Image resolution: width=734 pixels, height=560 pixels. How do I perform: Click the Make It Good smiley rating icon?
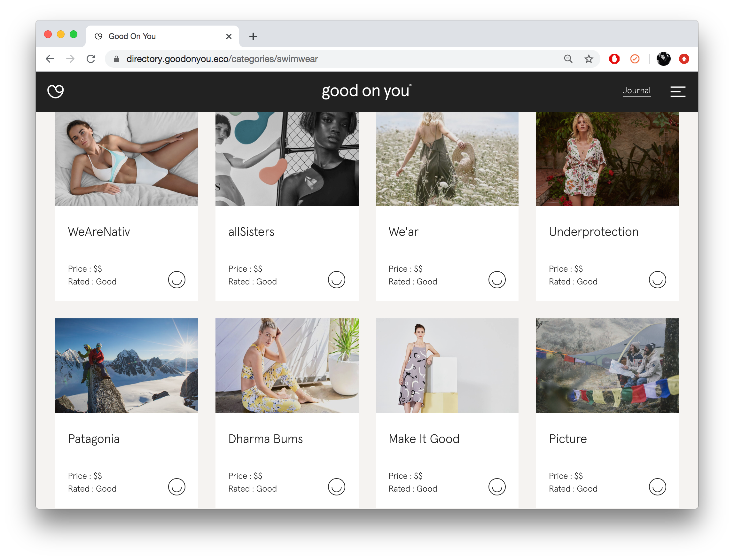(x=497, y=486)
